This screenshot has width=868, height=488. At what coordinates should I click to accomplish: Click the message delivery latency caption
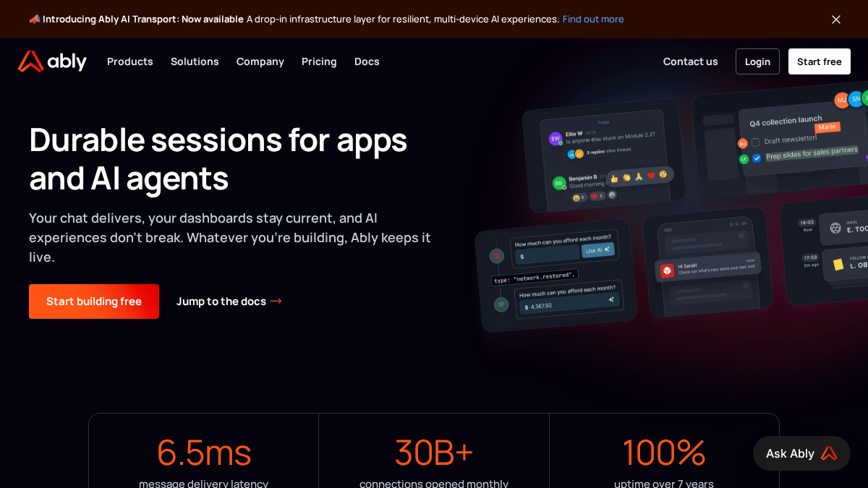tap(204, 483)
